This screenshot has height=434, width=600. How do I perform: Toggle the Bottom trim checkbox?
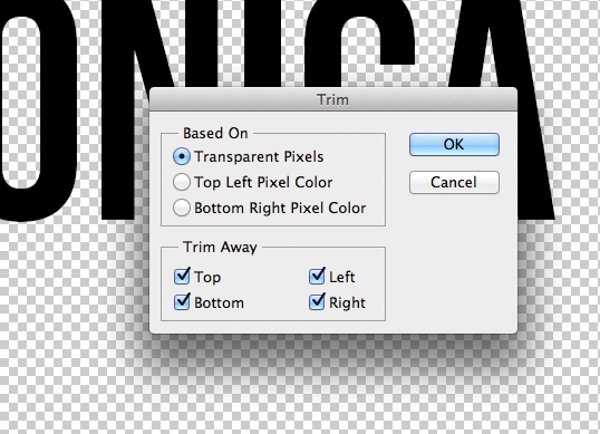point(182,302)
